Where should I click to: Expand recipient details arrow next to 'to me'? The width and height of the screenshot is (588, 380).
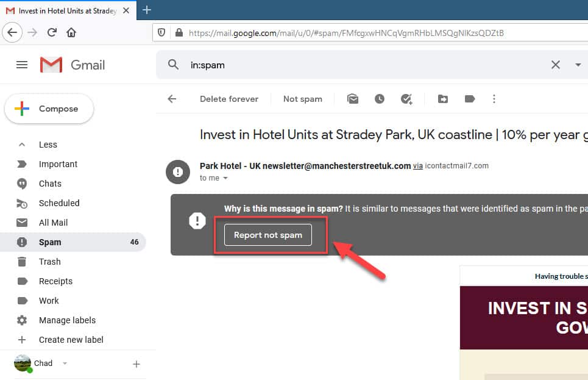225,178
